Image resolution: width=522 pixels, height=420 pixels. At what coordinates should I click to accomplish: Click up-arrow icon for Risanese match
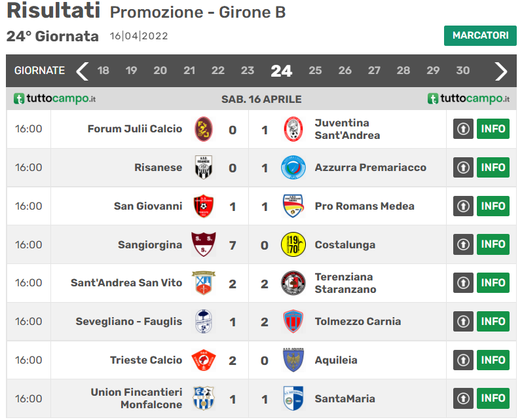point(463,168)
